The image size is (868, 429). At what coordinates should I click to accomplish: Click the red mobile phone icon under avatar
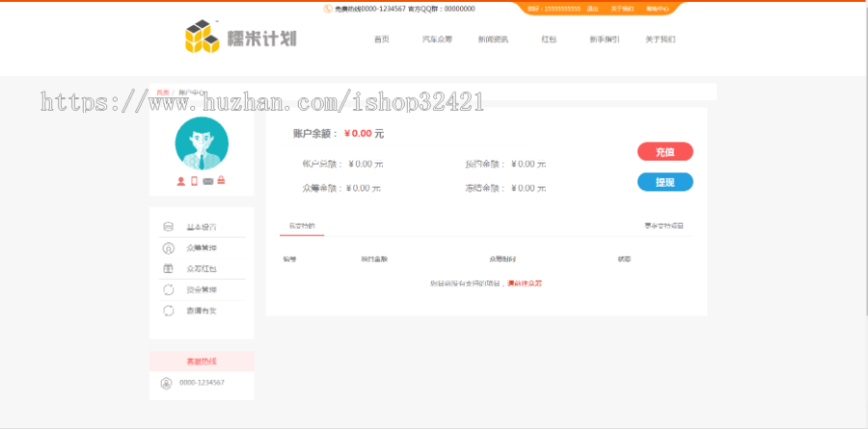point(194,181)
